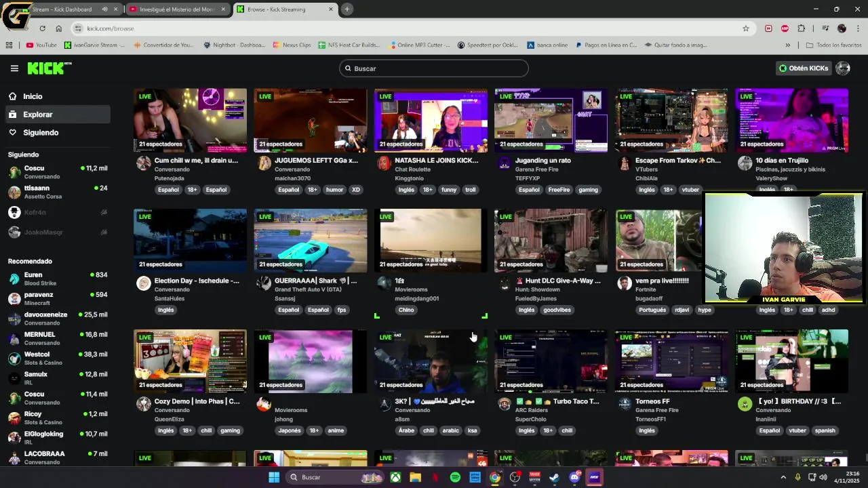The height and width of the screenshot is (488, 868).
Task: Click 'Fortnite' category under vem pra live
Action: point(646,289)
